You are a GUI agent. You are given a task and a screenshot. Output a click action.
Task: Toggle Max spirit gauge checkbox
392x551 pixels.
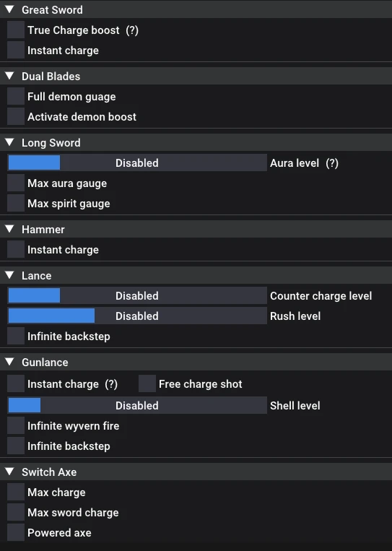(16, 204)
